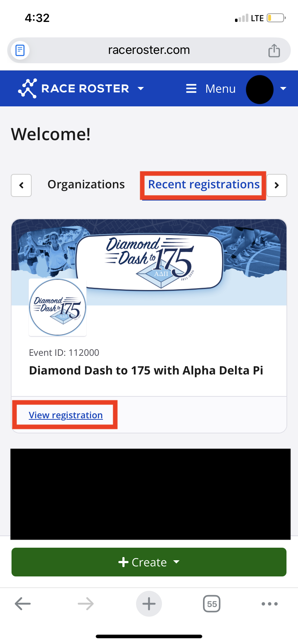Open a new tab with plus button
This screenshot has width=298, height=644.
149,604
